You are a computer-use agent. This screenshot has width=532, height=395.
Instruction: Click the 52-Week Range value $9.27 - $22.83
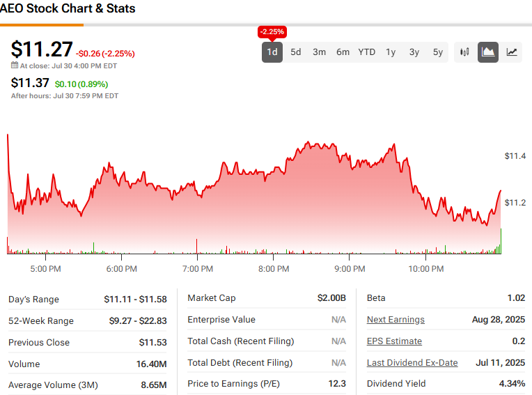138,320
